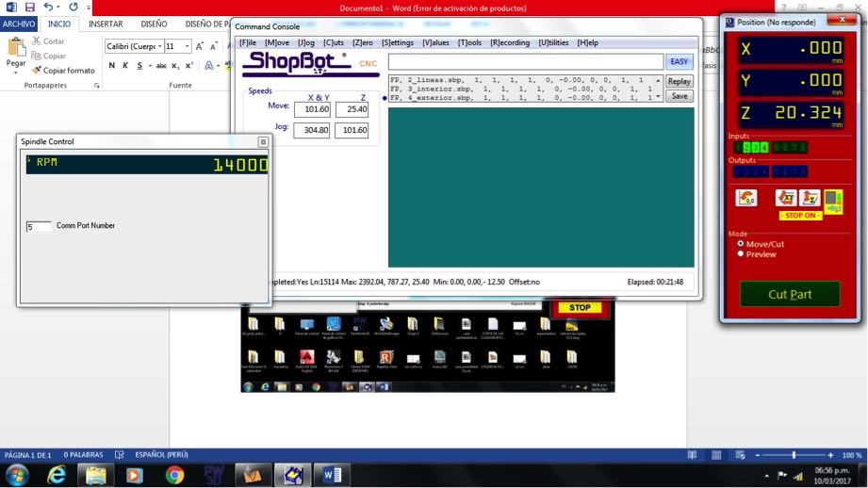Expand the underline style arrow

[150, 65]
